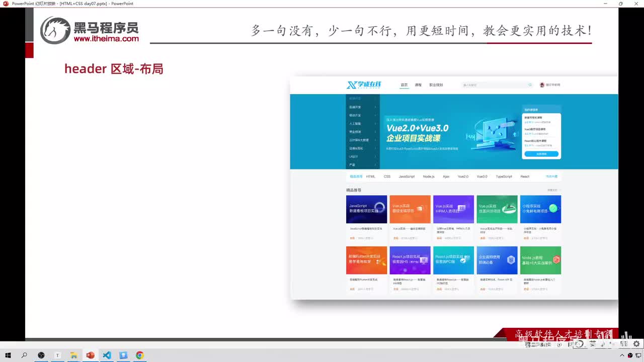Select the TypeScript tab
Viewport: 644px width, 362px height.
(504, 176)
